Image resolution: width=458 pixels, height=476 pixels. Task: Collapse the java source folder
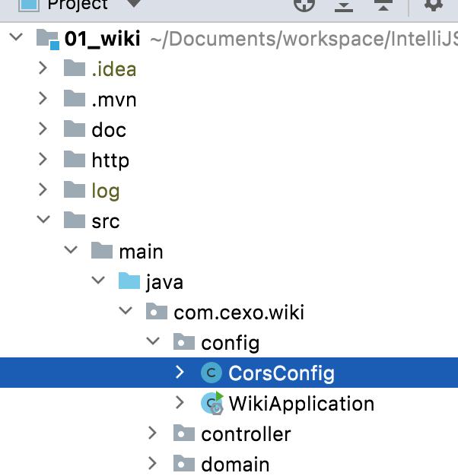point(98,280)
